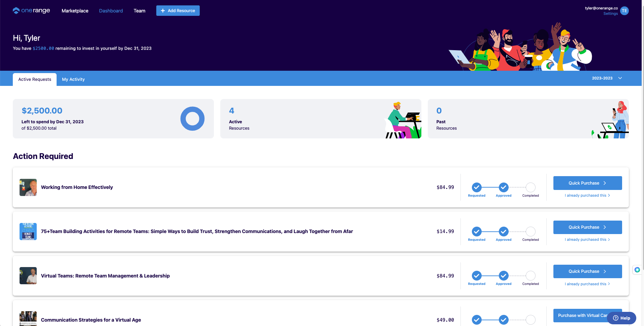Select Completed circle for Working from Home Effectively
Viewport: 644px width, 326px height.
point(530,187)
